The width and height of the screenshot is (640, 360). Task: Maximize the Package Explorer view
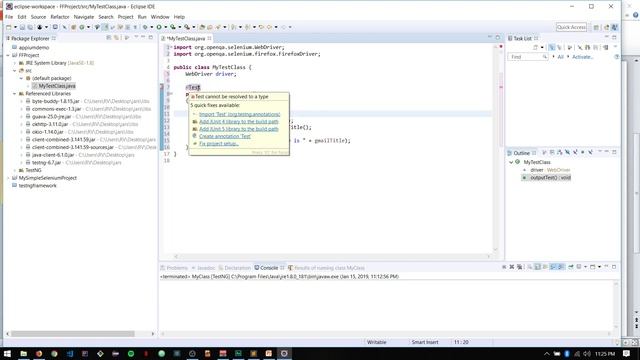(x=151, y=38)
